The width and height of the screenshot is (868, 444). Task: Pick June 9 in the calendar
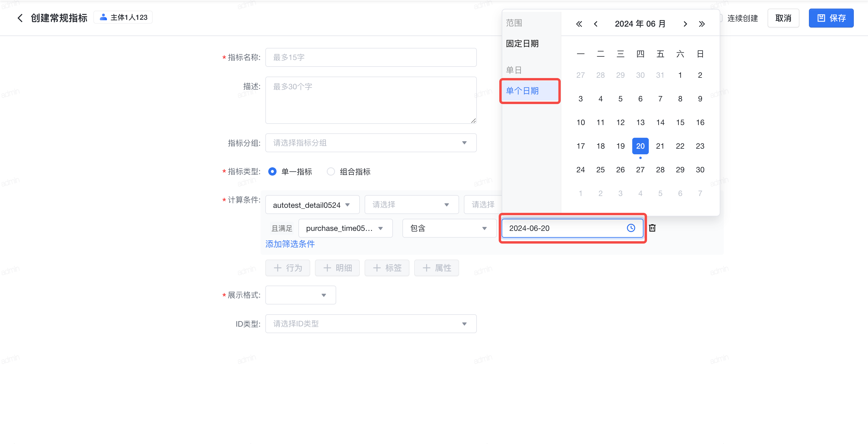tap(700, 99)
